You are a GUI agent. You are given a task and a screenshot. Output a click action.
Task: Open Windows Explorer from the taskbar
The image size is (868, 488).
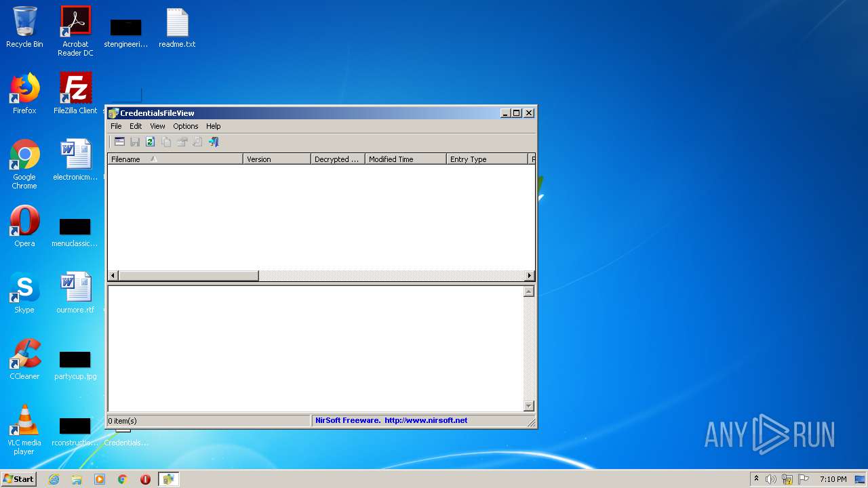tap(77, 479)
